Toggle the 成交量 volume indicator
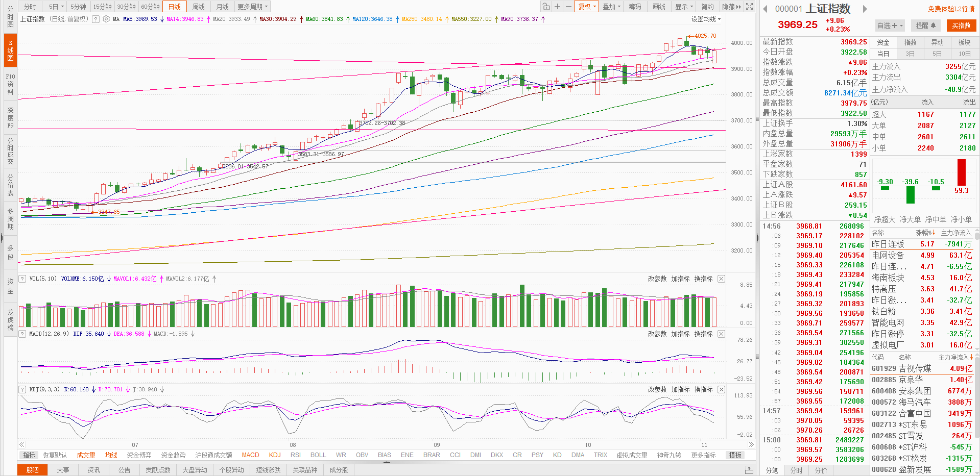This screenshot has width=980, height=476. click(x=86, y=455)
